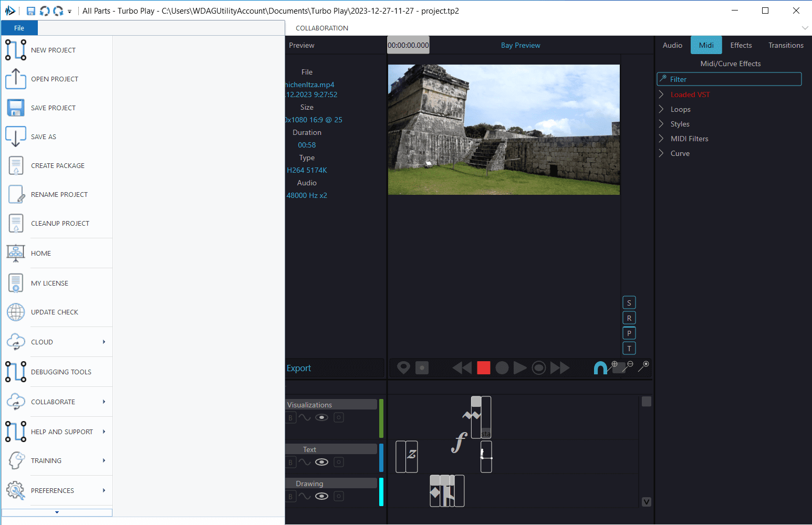Expand the Curve tree node

click(661, 153)
